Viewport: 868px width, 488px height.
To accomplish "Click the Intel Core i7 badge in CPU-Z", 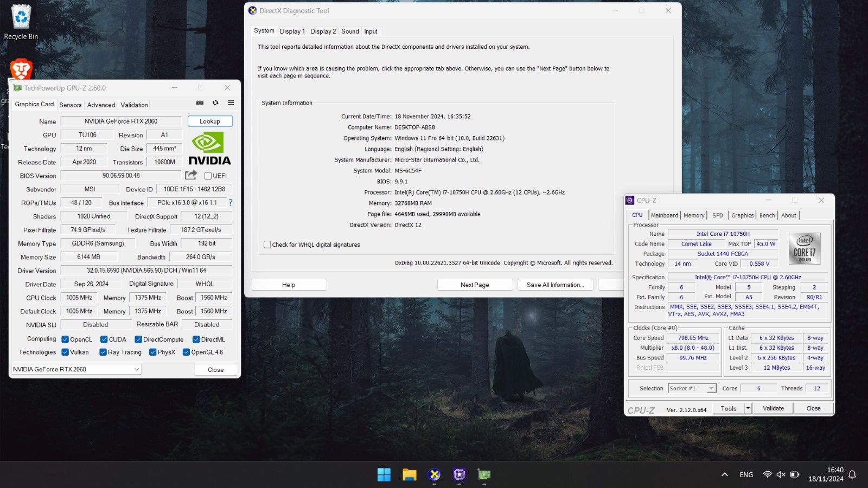I will (x=805, y=248).
